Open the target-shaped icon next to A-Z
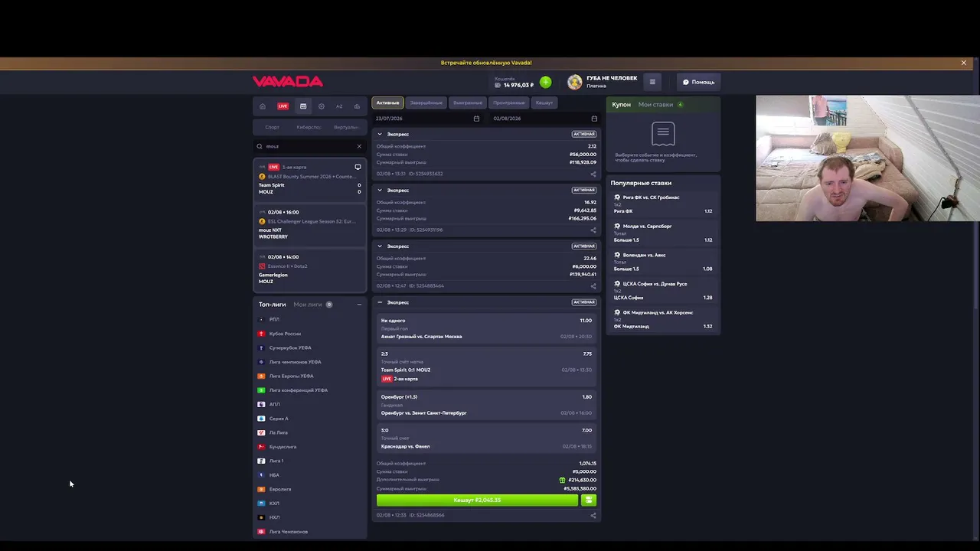Image resolution: width=980 pixels, height=551 pixels. [322, 106]
